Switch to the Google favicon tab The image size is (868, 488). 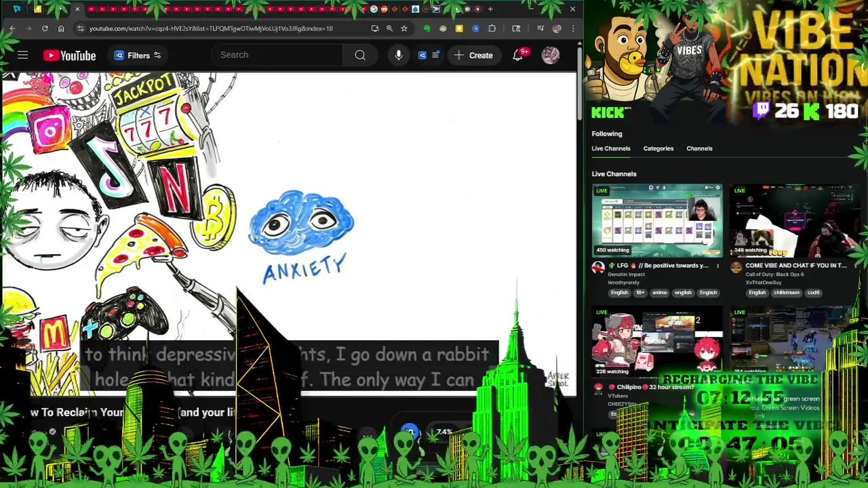pos(374,9)
